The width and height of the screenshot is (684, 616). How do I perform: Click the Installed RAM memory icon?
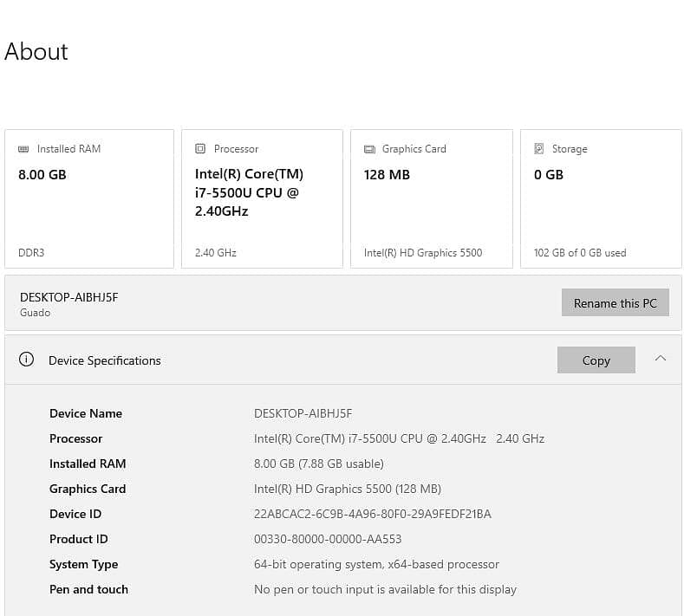(x=23, y=149)
